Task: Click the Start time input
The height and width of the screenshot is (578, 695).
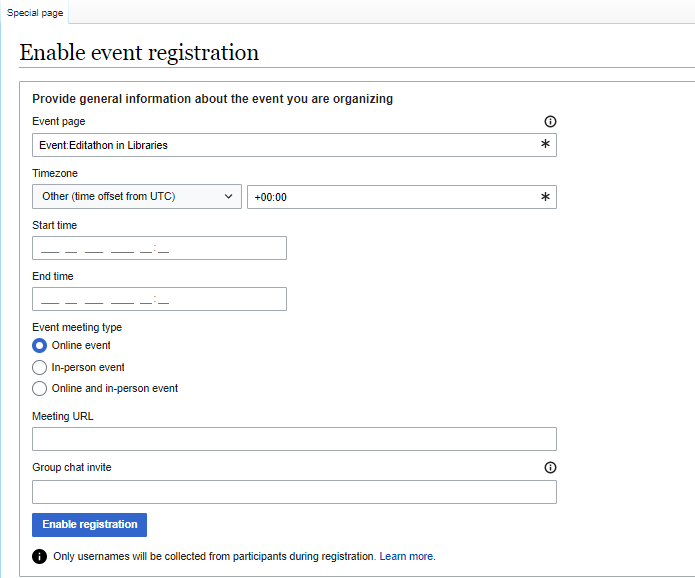Action: [x=159, y=248]
